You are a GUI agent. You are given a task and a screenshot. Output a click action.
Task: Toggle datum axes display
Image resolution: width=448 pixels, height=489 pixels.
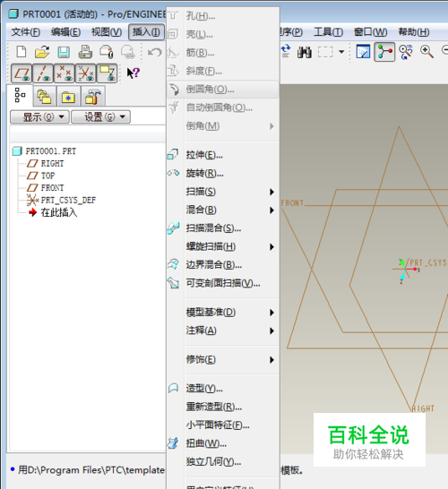click(x=43, y=73)
